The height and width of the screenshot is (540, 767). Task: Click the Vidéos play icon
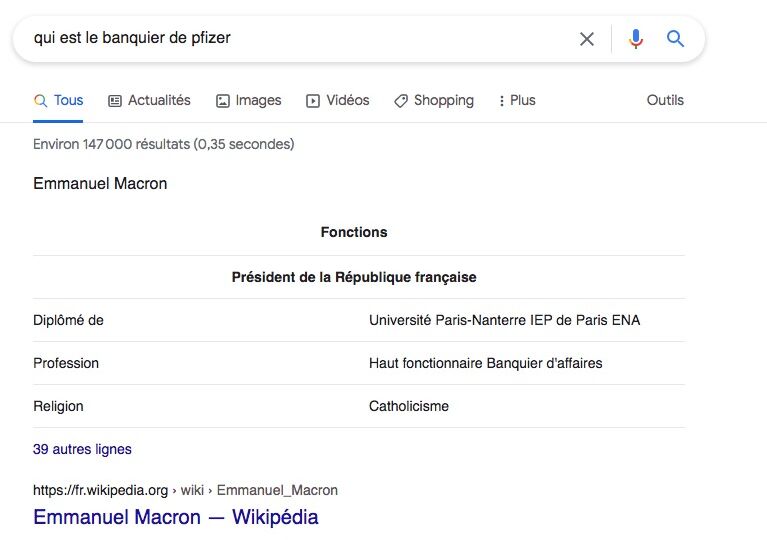pos(313,101)
